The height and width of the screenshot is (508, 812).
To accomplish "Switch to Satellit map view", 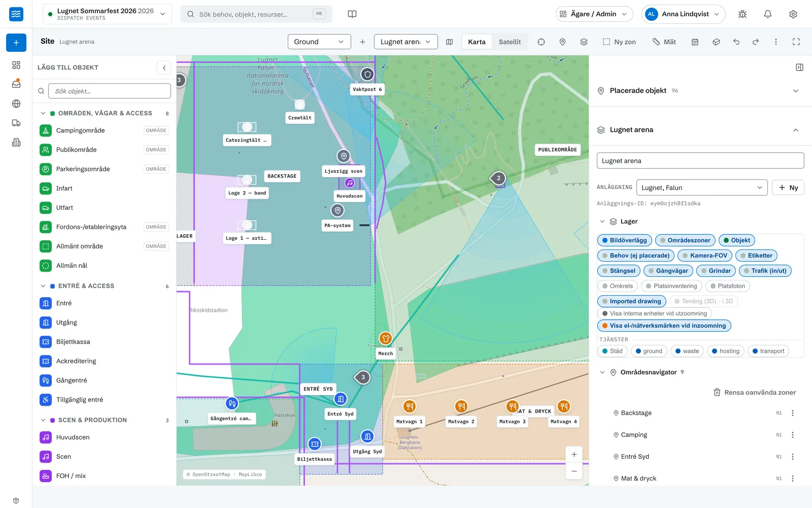I will tap(510, 42).
